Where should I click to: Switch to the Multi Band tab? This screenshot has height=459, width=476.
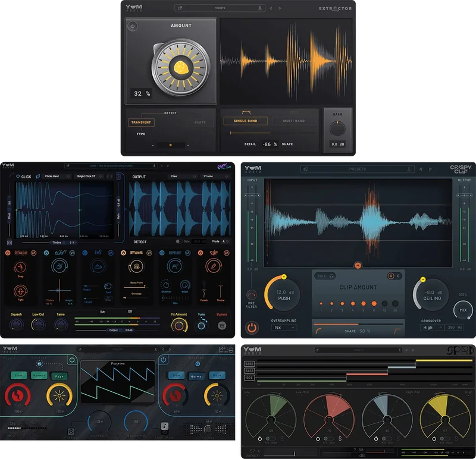[x=293, y=121]
